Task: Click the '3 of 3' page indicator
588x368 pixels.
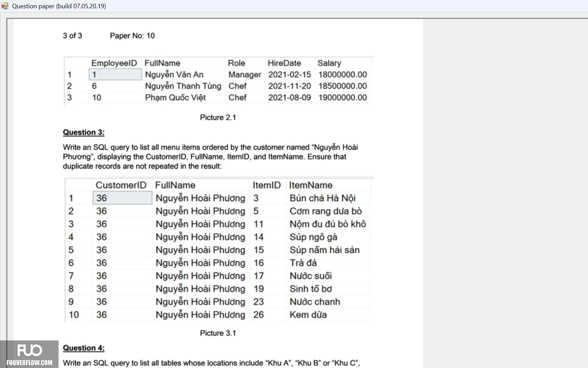Action: click(72, 36)
